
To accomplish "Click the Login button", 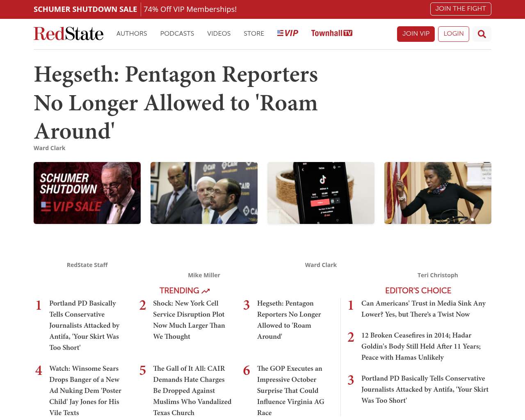I will tap(453, 34).
